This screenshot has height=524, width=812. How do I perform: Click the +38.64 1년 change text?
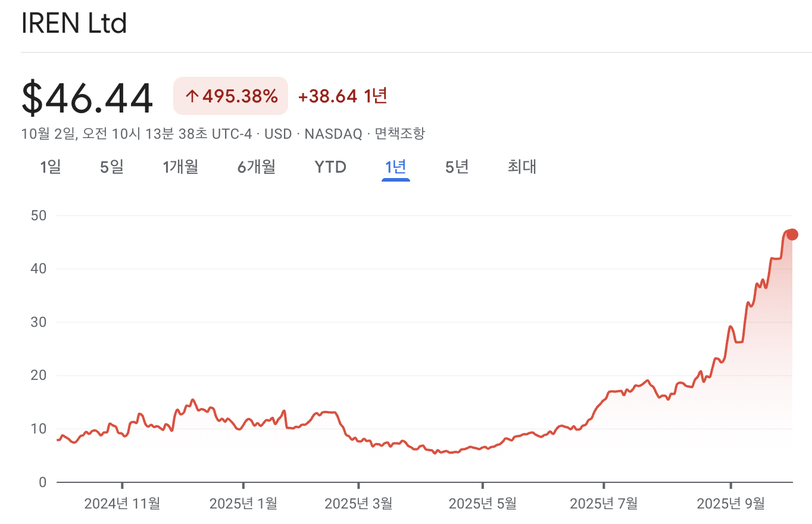click(342, 95)
